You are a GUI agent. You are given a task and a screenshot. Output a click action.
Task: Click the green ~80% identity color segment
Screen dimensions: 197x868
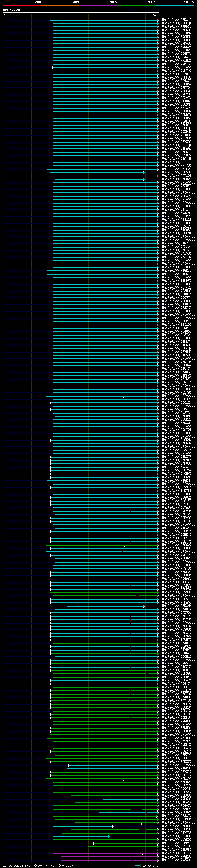pos(137,6)
